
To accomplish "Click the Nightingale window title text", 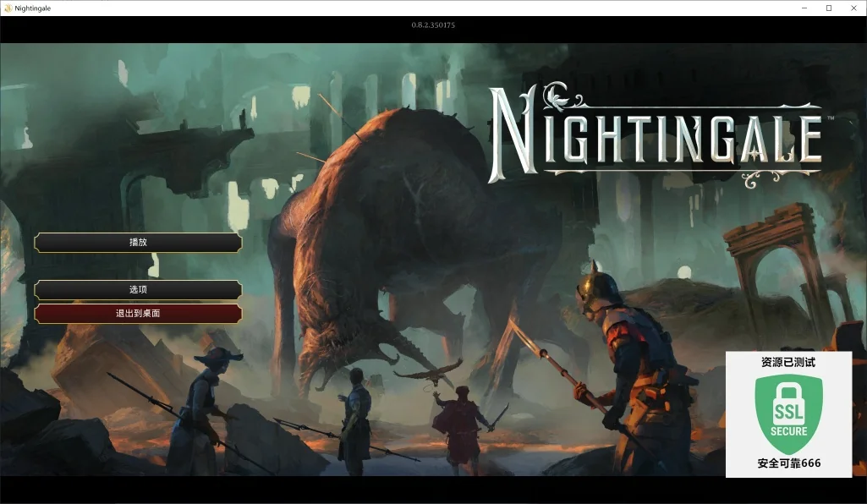I will point(33,8).
